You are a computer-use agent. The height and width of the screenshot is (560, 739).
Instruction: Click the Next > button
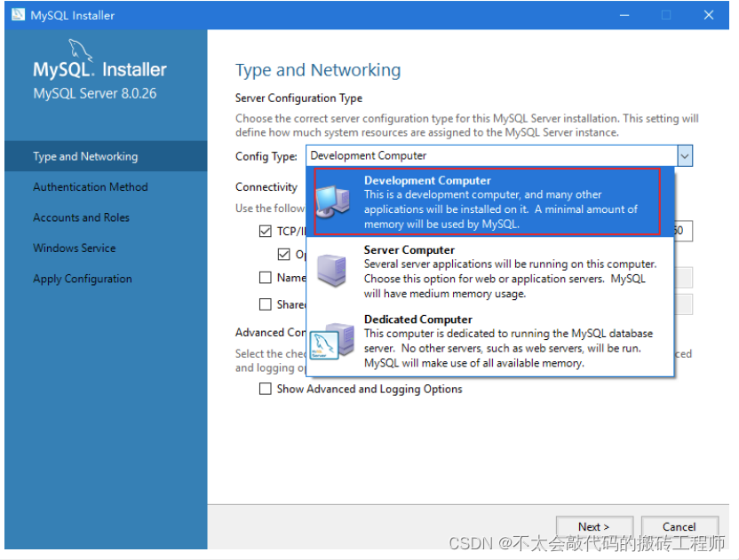[594, 526]
